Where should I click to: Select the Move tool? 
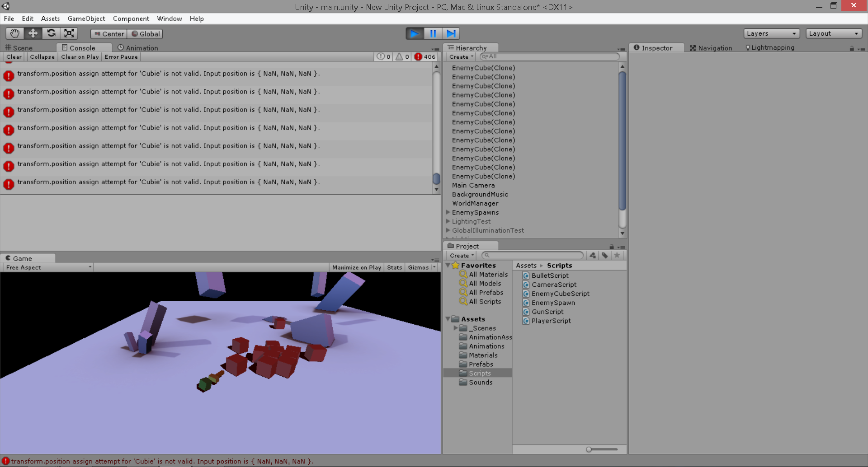(x=33, y=33)
